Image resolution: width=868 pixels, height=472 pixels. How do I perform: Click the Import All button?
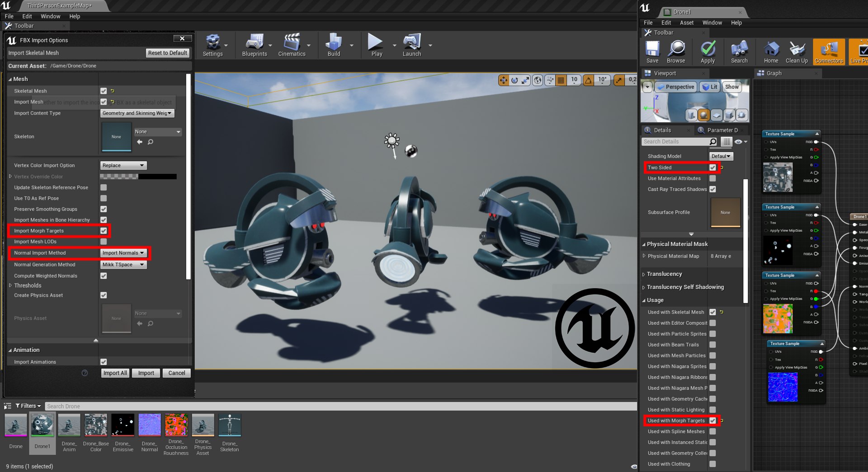pos(115,373)
